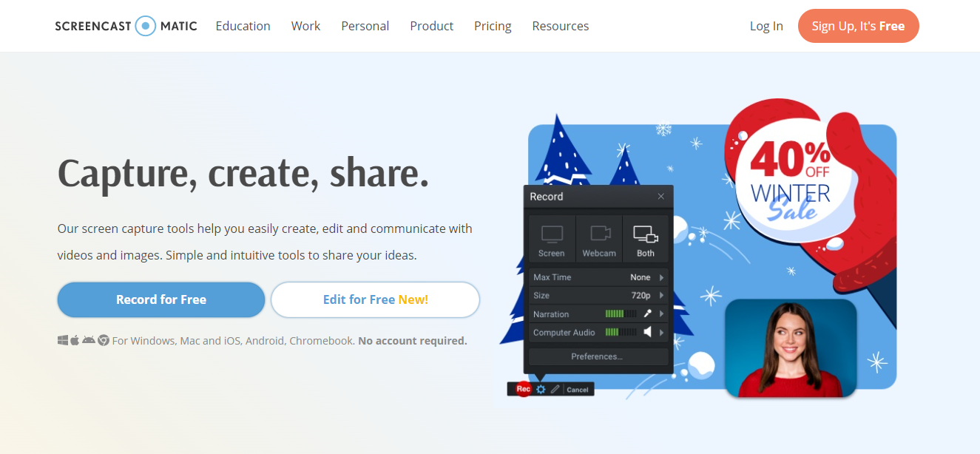Click the Narration audio level meter

click(621, 314)
